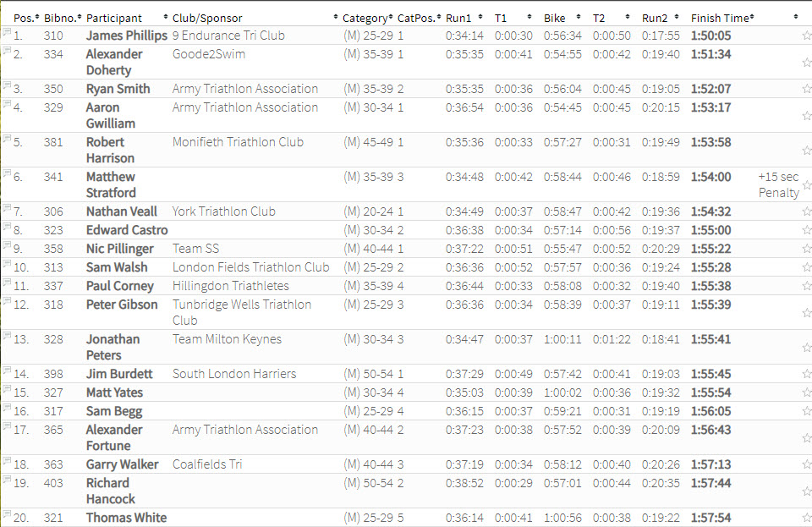
Task: Click the note icon in Aaron Gwilliam's row
Action: 7,103
